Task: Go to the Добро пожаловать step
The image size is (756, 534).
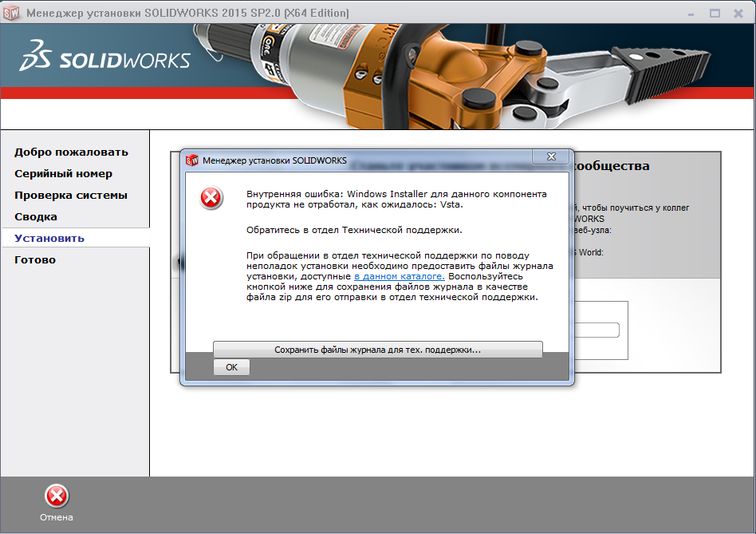Action: pyautogui.click(x=71, y=152)
